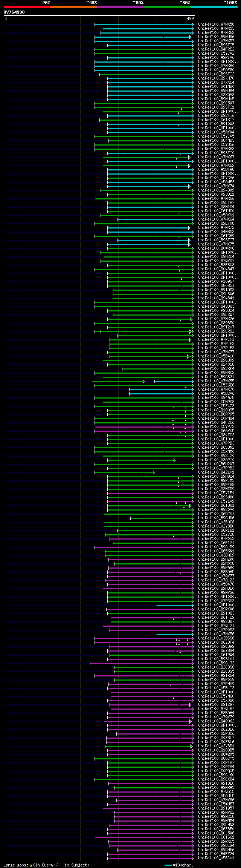The image size is (241, 868).
Task: Select the UniRef100_C5YP73 label
Action: pyautogui.click(x=216, y=427)
